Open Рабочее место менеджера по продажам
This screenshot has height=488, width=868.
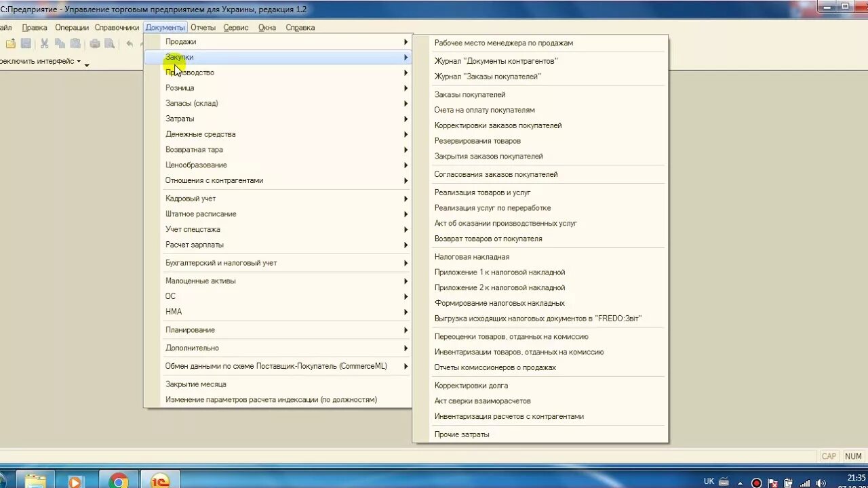tap(540, 43)
